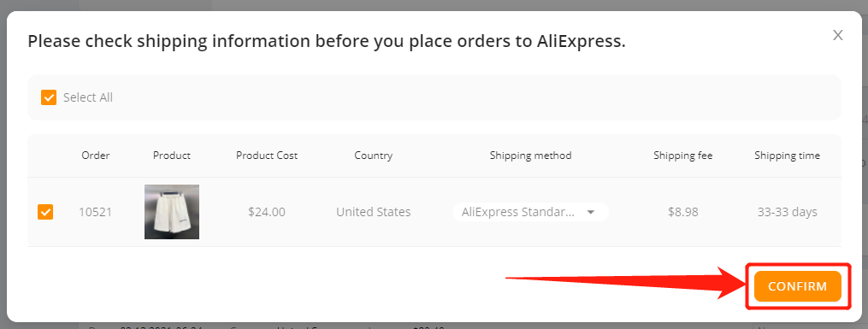Click the Product column header
This screenshot has width=868, height=329.
point(172,156)
